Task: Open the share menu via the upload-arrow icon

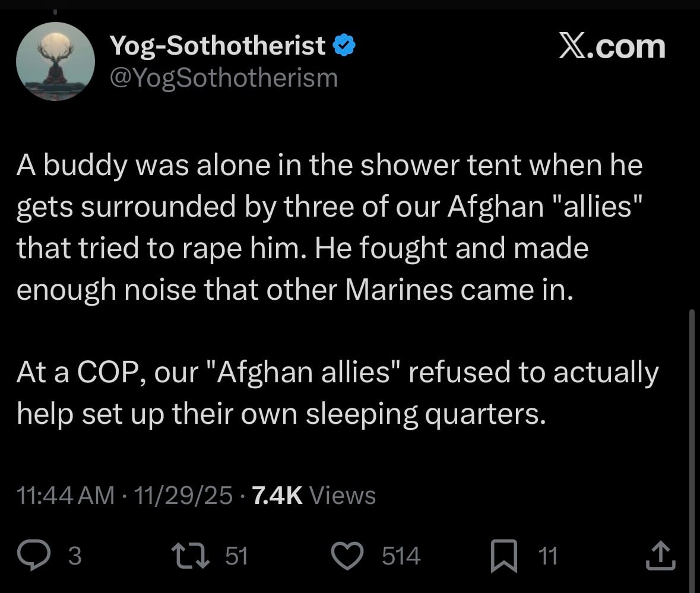Action: tap(660, 556)
